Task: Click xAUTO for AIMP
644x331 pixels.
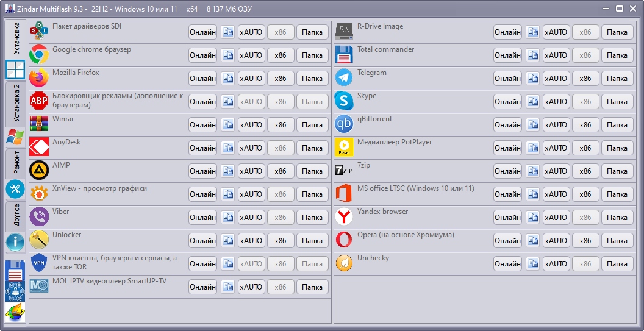Action: point(251,171)
